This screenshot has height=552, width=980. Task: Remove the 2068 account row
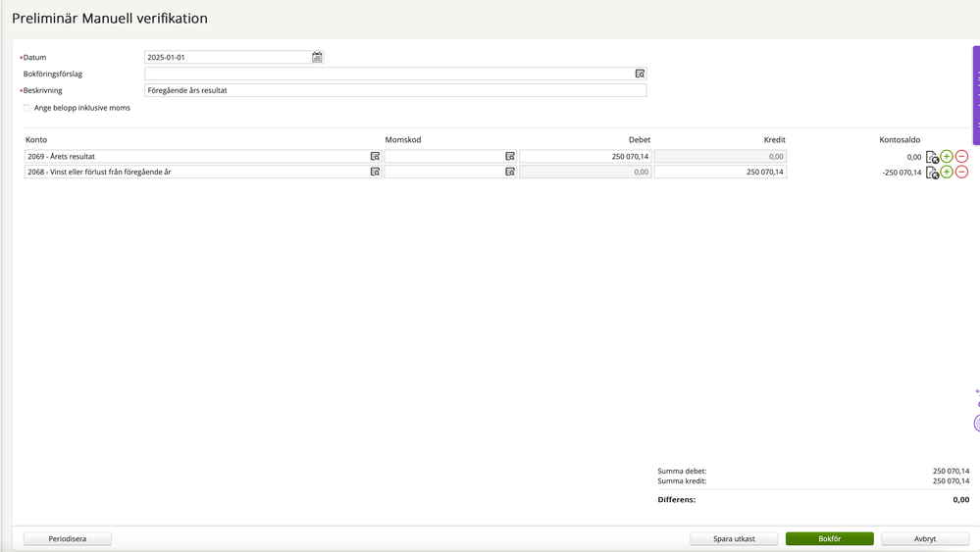click(x=962, y=172)
